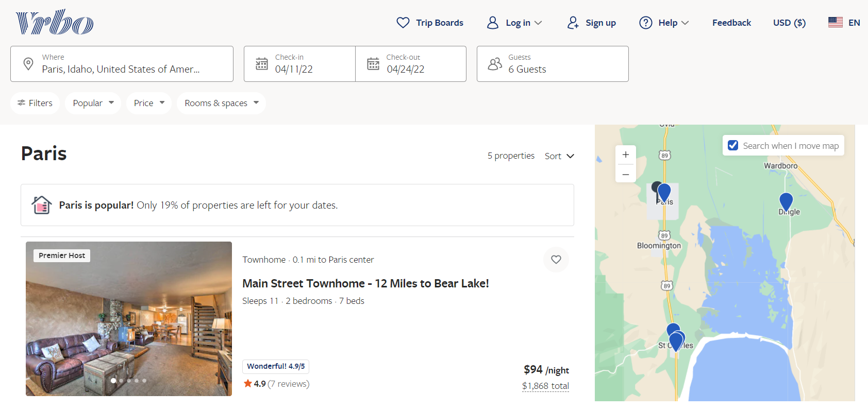Viewport: 868px width, 410px height.
Task: Click the Dingle map pin
Action: tap(786, 201)
